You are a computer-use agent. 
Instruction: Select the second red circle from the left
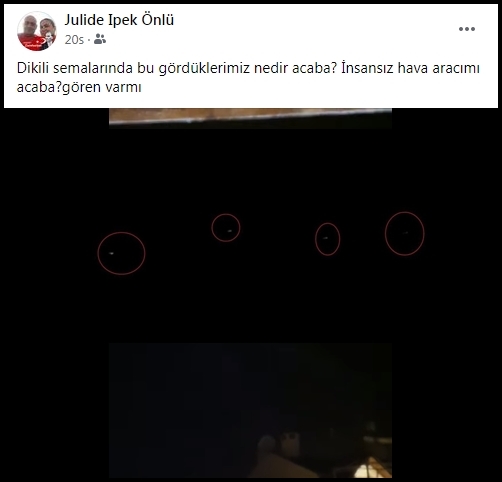[x=226, y=228]
